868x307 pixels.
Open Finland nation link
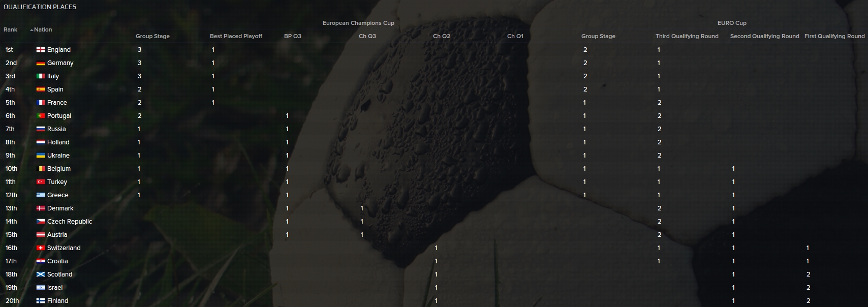pos(57,301)
